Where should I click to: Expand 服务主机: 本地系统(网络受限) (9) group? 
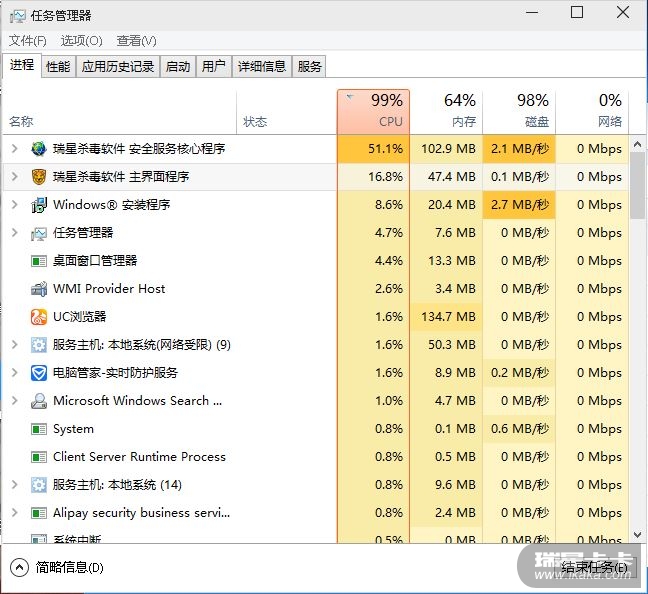pos(14,345)
